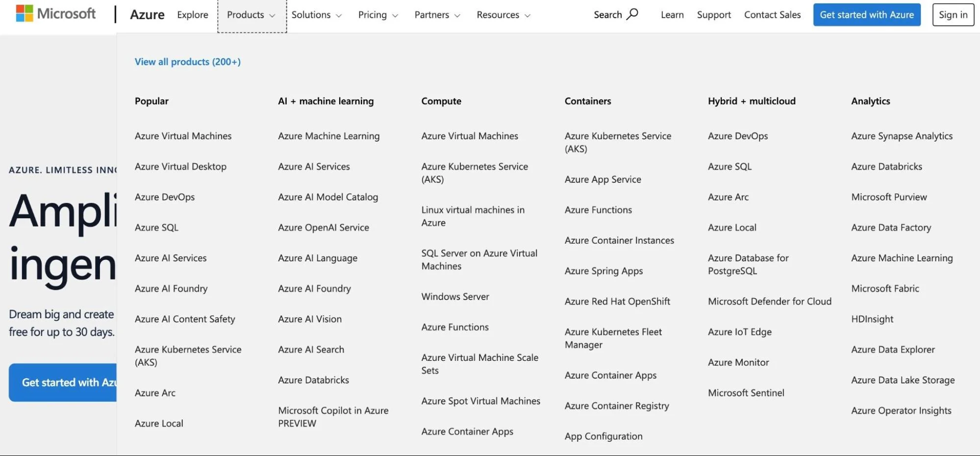Expand the Products dropdown menu
Screen dimensions: 980x456
pyautogui.click(x=251, y=15)
